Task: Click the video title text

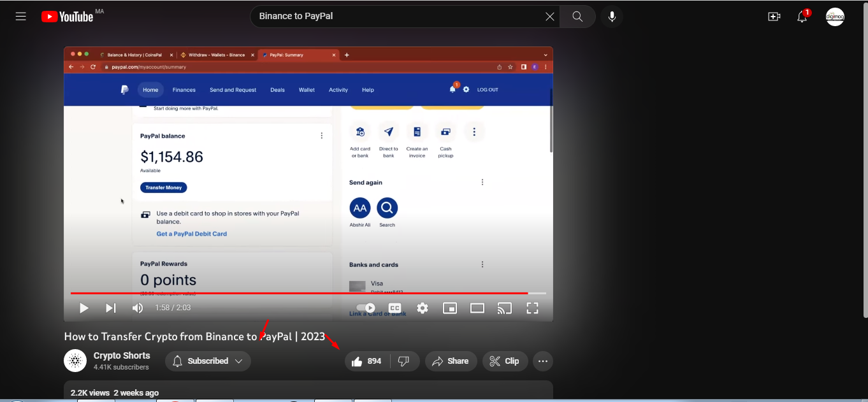Action: [194, 336]
